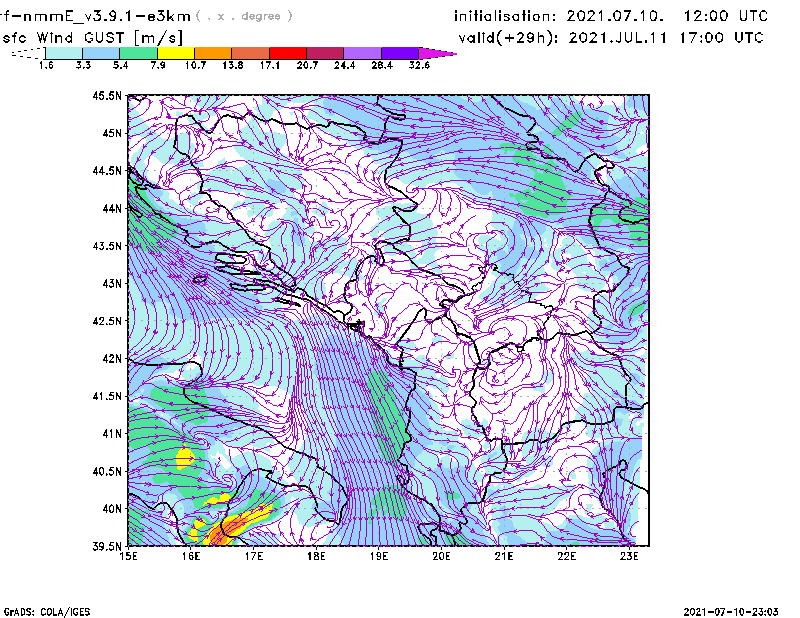Viewport: 800px width, 618px height.
Task: Click the 'valid(+29h): 2021.JUL.11 17:00 UTC' line
Action: coord(611,38)
